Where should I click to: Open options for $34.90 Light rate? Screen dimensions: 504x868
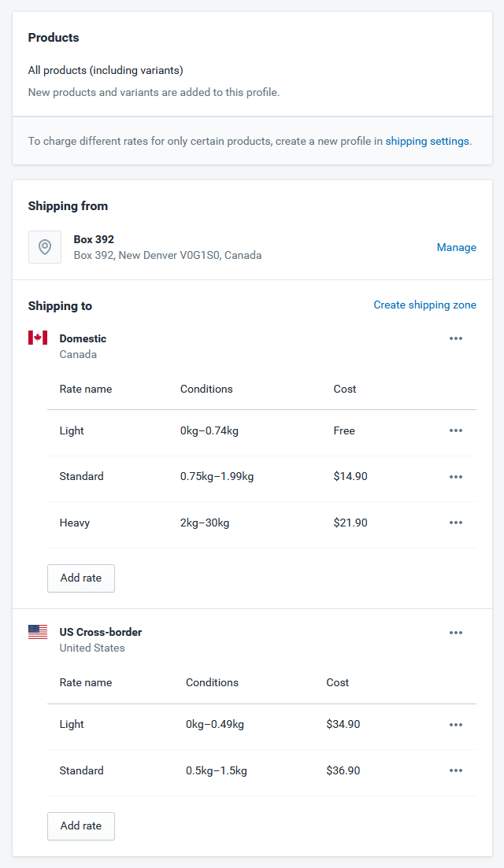click(x=456, y=725)
